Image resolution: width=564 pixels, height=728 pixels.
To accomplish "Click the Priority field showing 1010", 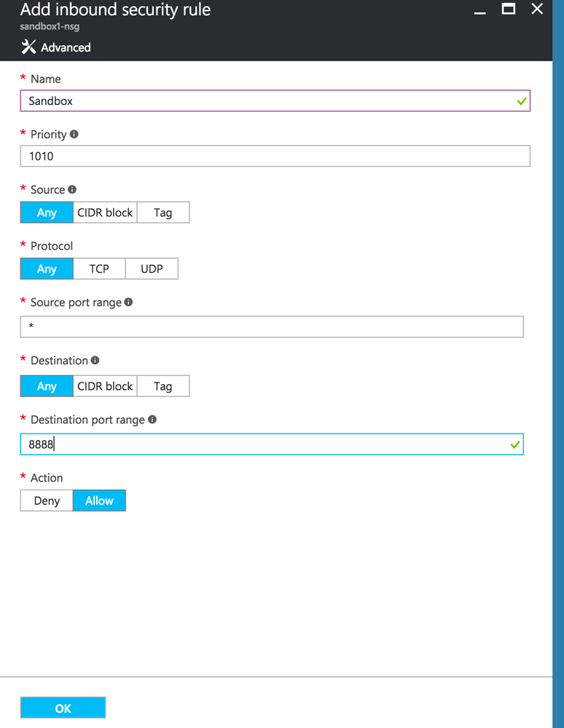I will pyautogui.click(x=275, y=156).
